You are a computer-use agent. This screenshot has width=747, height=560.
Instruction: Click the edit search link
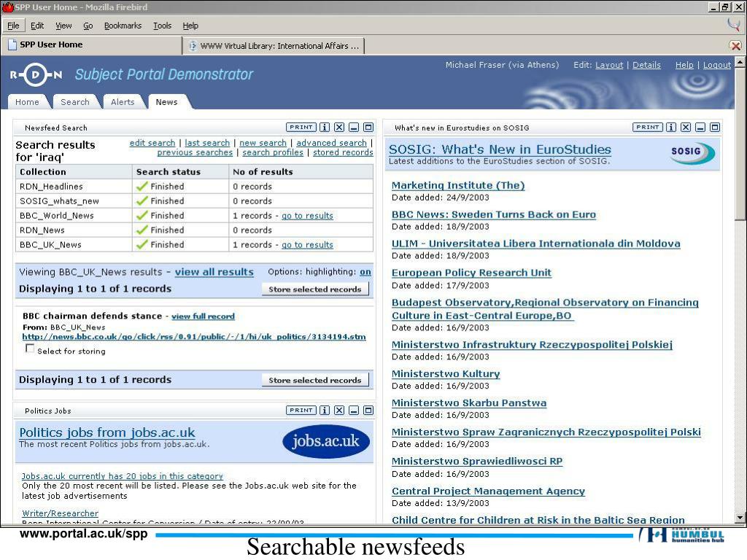(152, 143)
